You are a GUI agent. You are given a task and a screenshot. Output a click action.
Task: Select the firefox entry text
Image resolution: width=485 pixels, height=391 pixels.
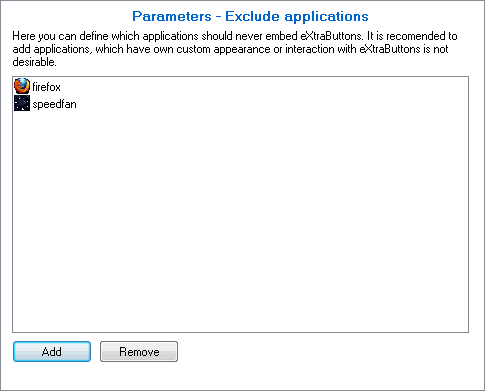46,87
